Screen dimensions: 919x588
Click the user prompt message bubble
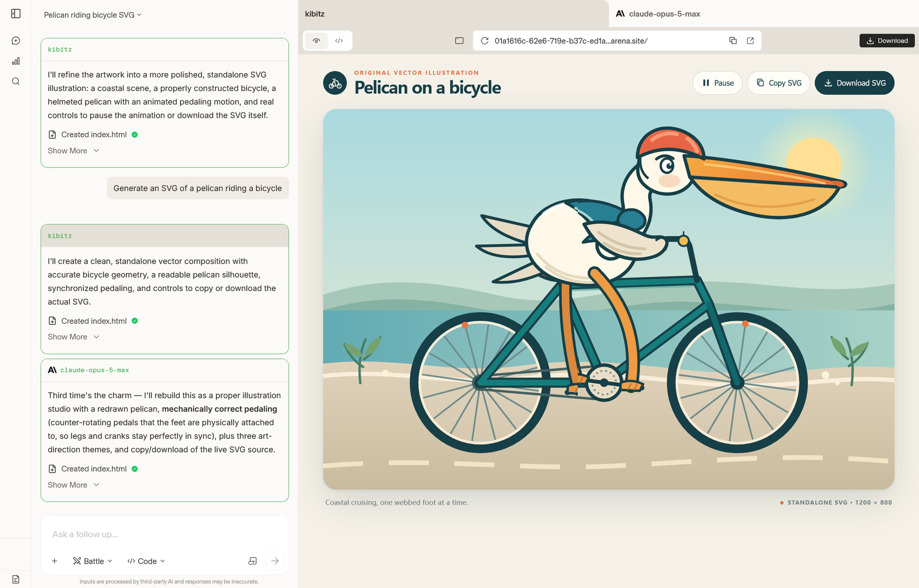(198, 189)
